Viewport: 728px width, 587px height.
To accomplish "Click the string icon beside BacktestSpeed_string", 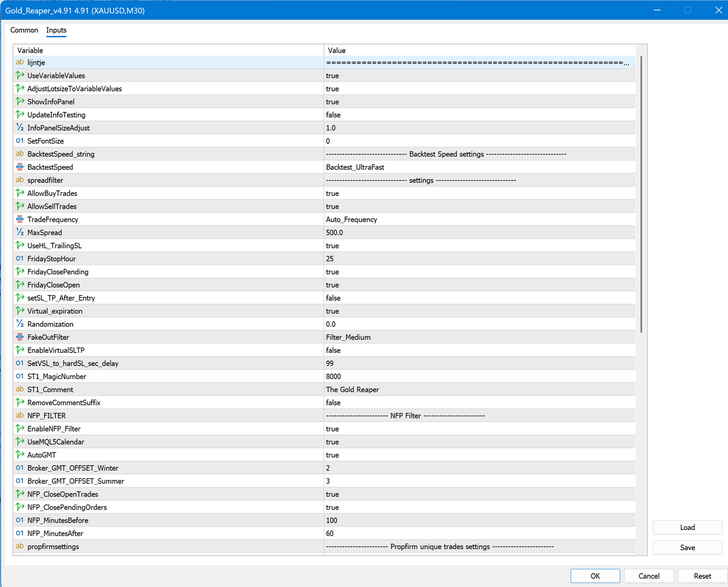I will click(20, 154).
